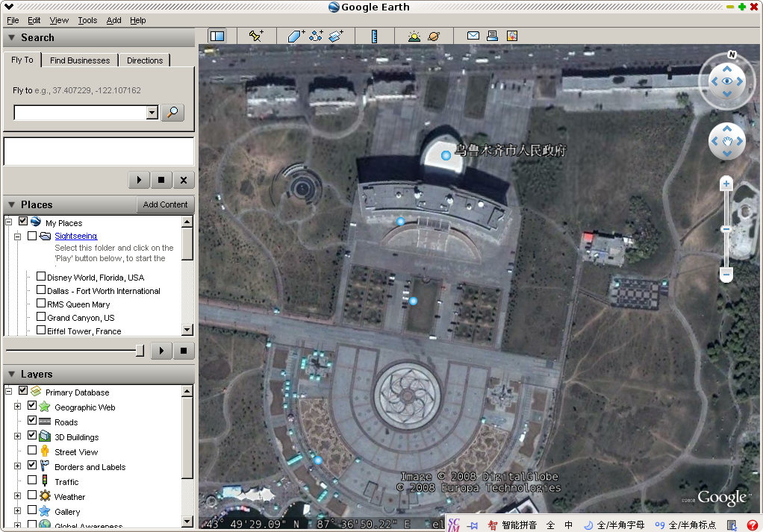Image resolution: width=763 pixels, height=532 pixels.
Task: Check RMS Queen Mary
Action: (x=41, y=303)
